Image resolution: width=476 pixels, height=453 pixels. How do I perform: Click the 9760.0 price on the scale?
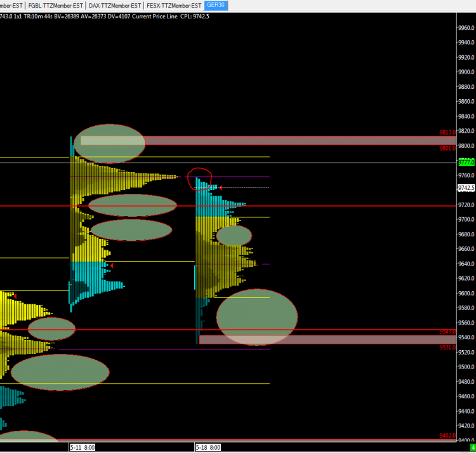466,175
